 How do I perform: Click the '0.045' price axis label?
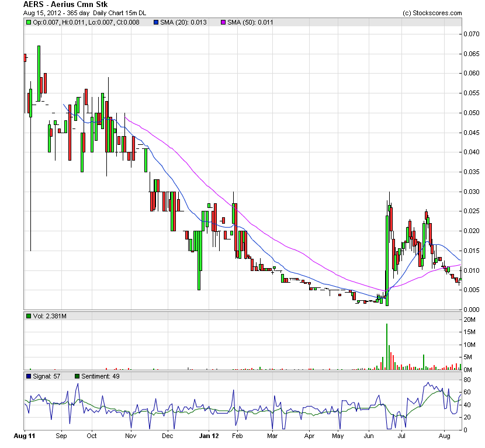[x=472, y=133]
